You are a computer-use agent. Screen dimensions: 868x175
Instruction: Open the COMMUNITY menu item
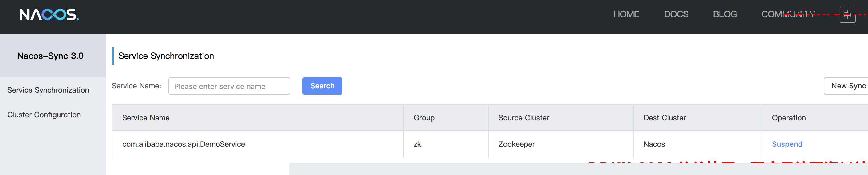788,14
